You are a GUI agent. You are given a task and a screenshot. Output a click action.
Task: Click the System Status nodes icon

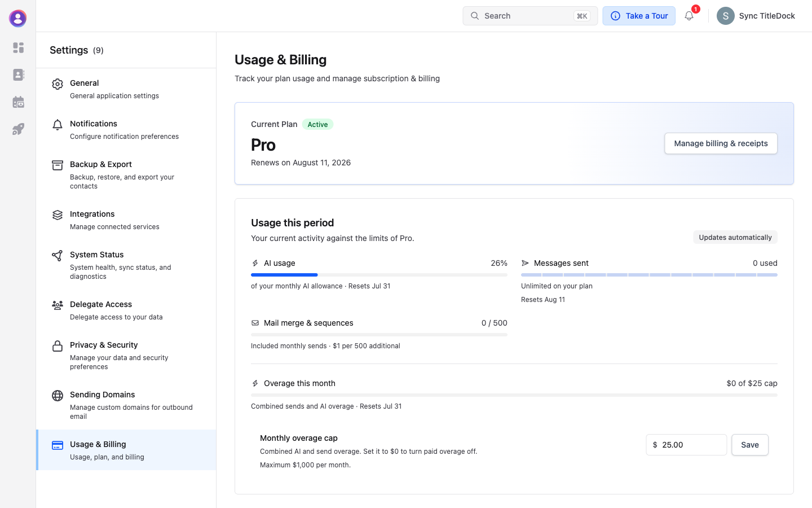click(58, 256)
